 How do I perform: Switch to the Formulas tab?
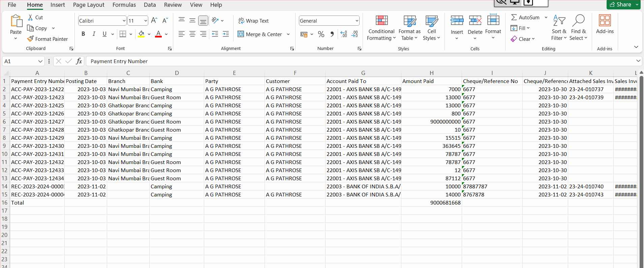[x=124, y=5]
